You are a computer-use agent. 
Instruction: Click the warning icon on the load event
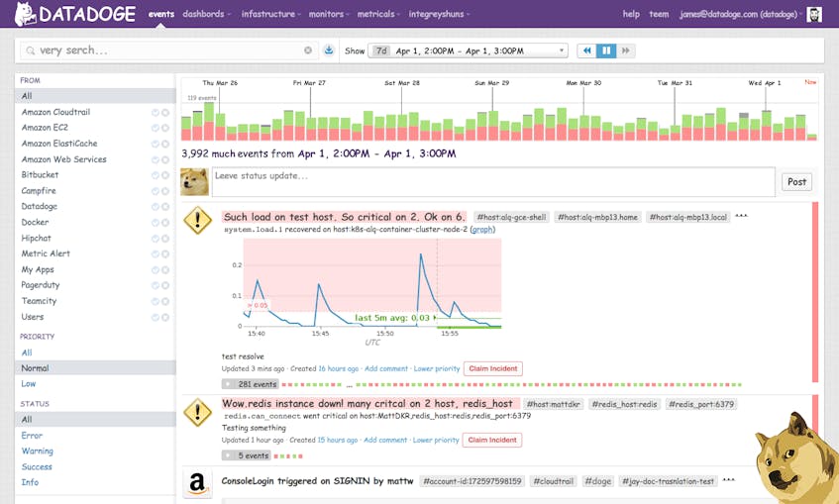tap(197, 220)
